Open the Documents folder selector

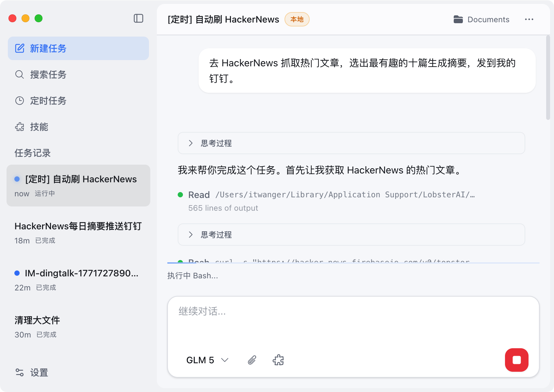coord(481,20)
